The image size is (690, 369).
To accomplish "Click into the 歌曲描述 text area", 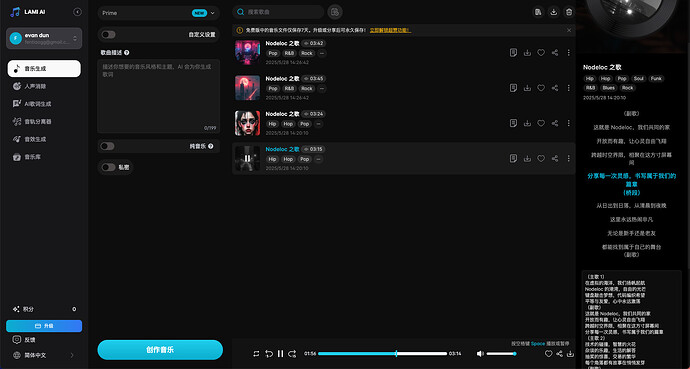I will (x=158, y=96).
